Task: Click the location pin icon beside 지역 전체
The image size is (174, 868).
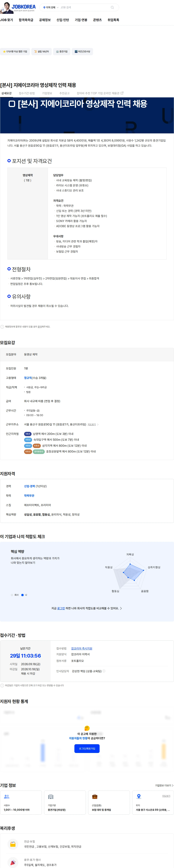Action: click(x=44, y=7)
